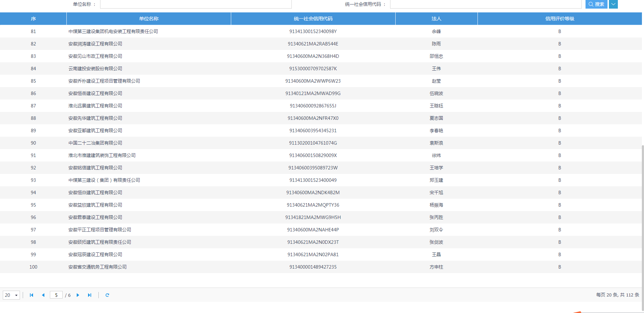Click the current page number box
Screen dimensions: 644x313
tap(56, 295)
